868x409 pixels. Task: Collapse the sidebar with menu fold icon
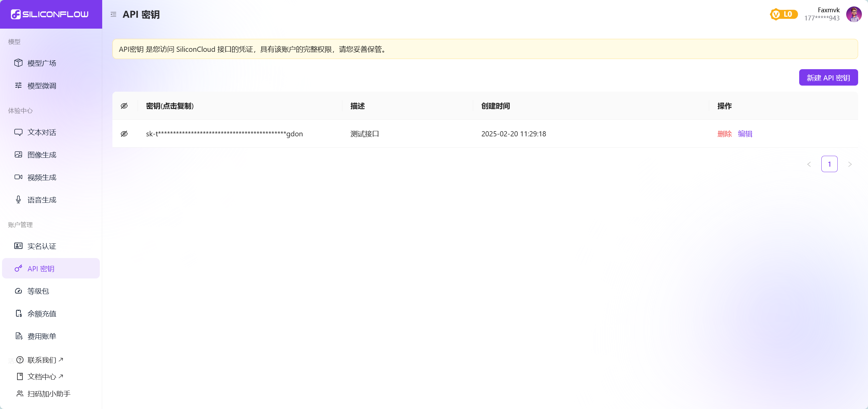coord(113,14)
